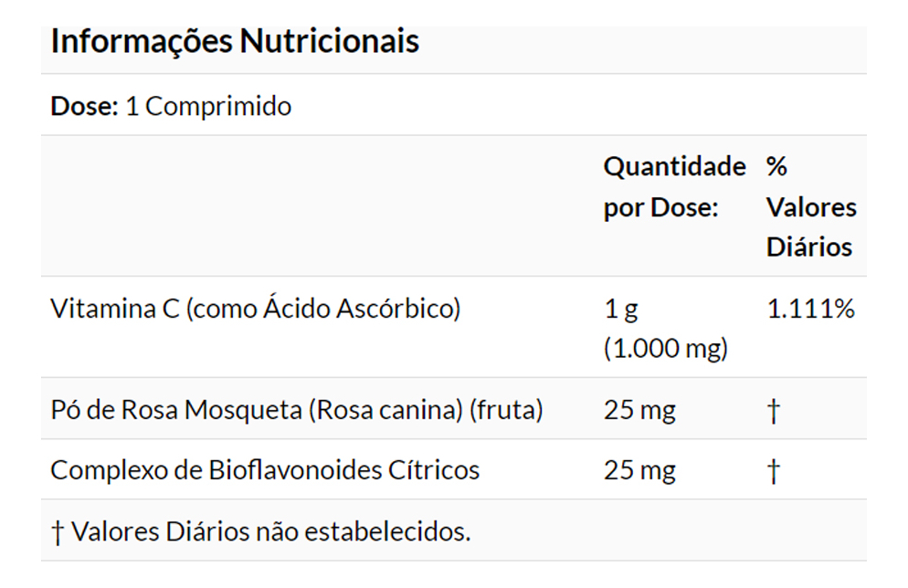Viewport: 908px width, 588px height.
Task: Click the Pó de Rosa Mosqueta label
Action: tap(177, 411)
